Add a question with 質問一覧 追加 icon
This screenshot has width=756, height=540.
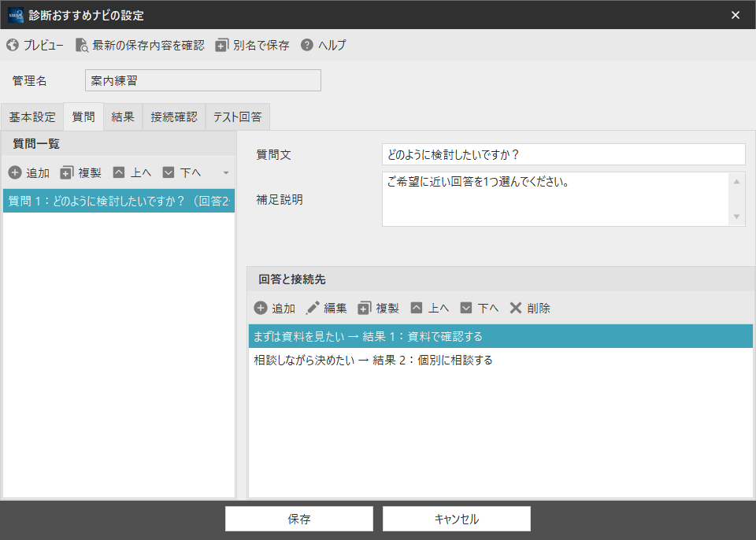click(x=15, y=172)
